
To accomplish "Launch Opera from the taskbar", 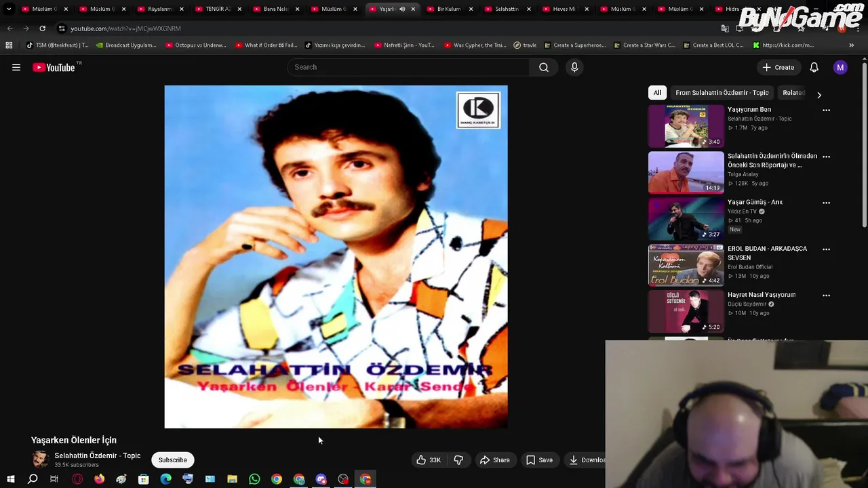I will tap(77, 479).
